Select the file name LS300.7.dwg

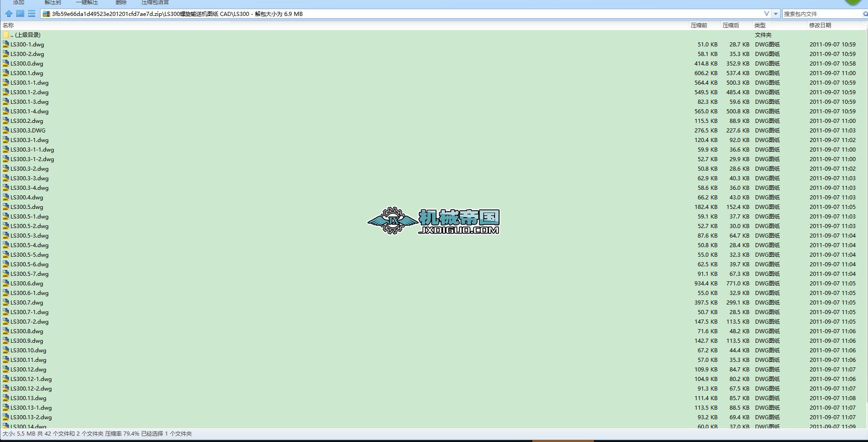click(x=27, y=303)
